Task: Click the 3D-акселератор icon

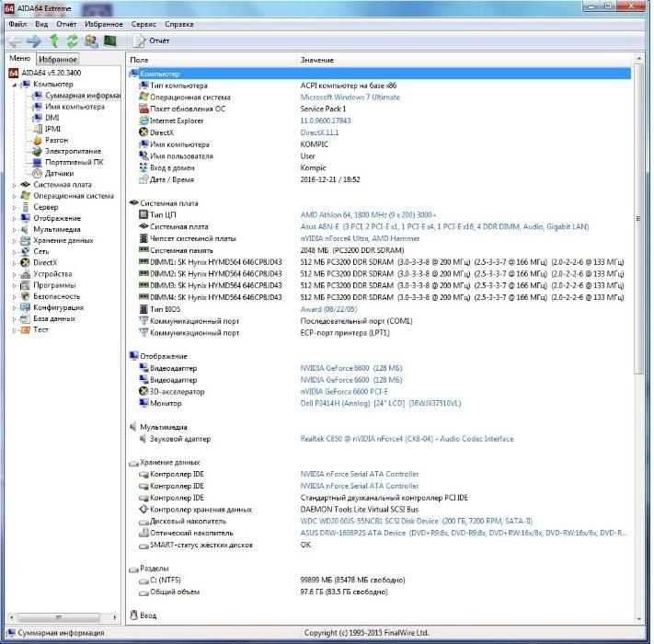Action: 143,391
